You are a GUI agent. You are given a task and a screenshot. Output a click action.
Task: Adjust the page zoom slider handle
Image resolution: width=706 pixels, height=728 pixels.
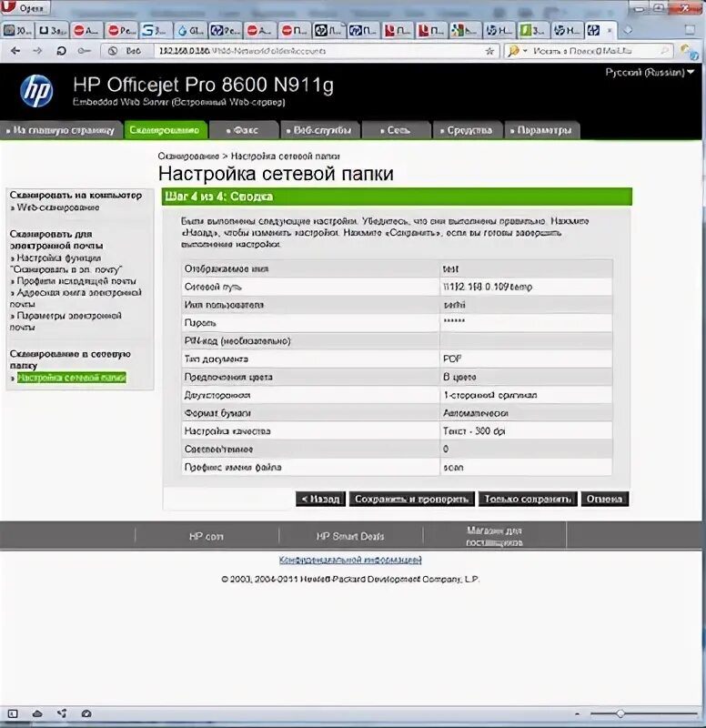(x=620, y=713)
